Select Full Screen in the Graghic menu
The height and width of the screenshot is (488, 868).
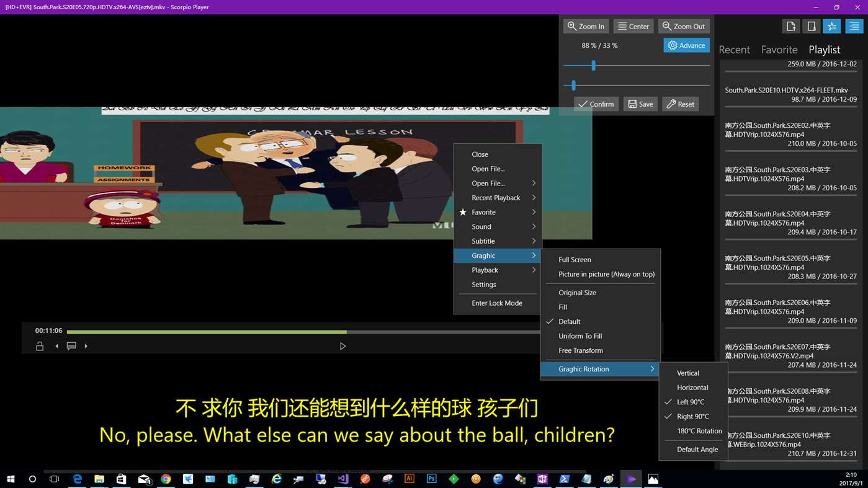[601, 260]
